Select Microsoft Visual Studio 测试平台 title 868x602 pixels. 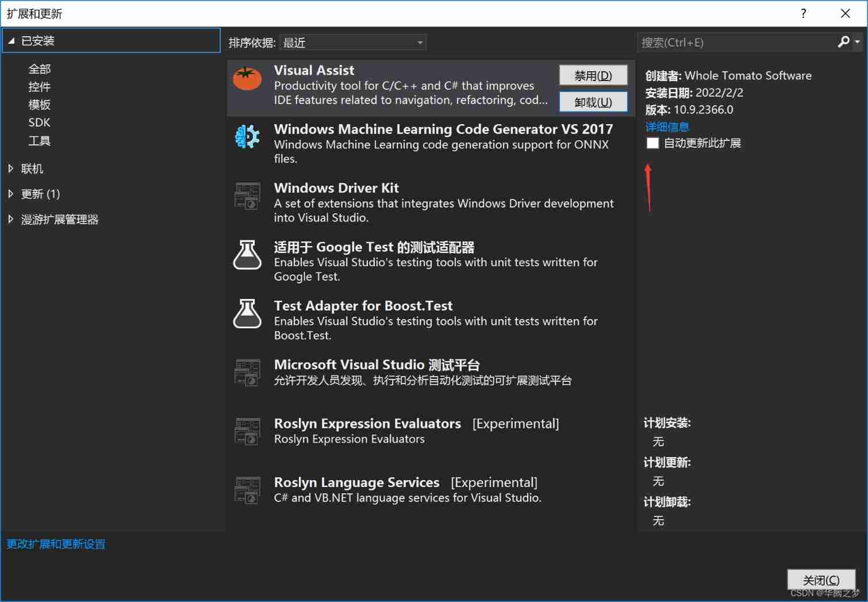377,365
